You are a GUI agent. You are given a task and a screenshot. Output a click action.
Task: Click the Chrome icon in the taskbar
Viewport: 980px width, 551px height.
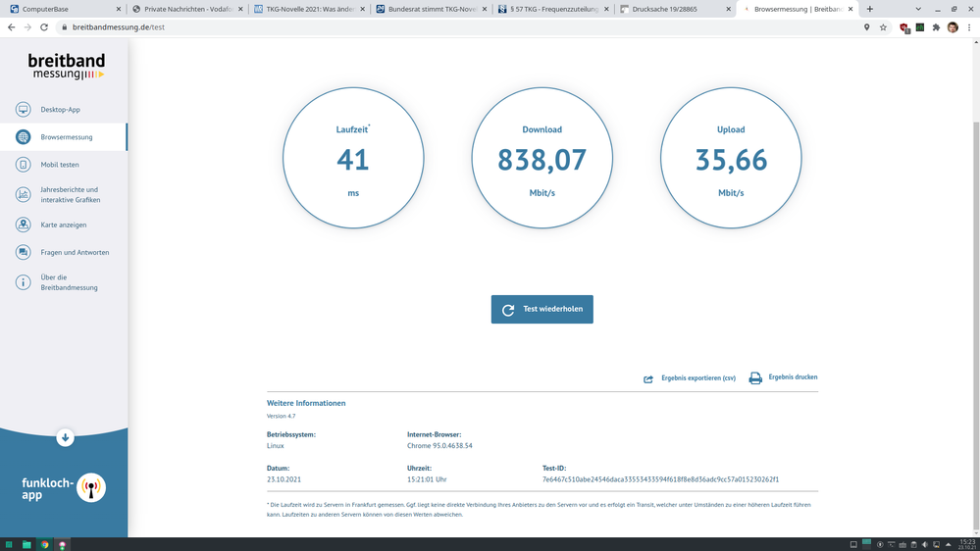click(44, 545)
